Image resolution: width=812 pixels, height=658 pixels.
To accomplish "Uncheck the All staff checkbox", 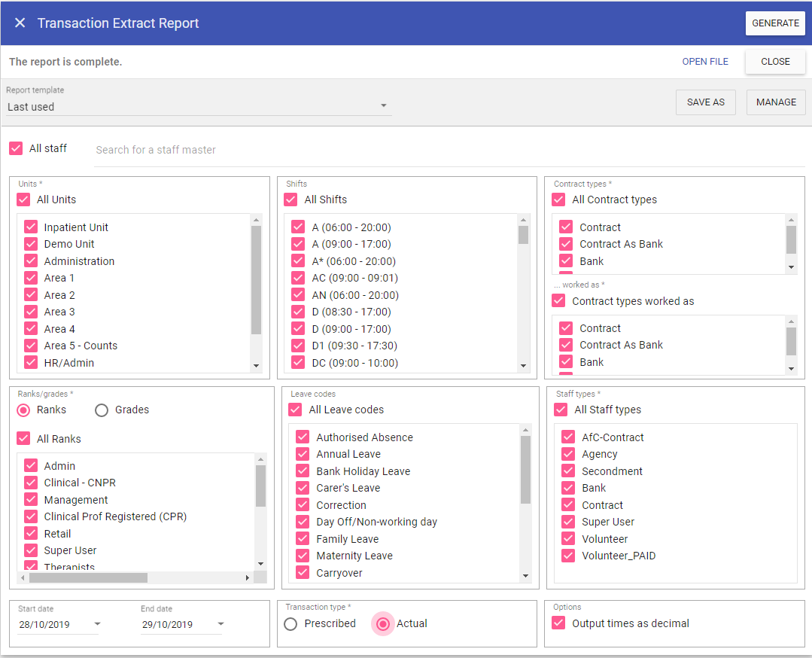I will [x=16, y=148].
